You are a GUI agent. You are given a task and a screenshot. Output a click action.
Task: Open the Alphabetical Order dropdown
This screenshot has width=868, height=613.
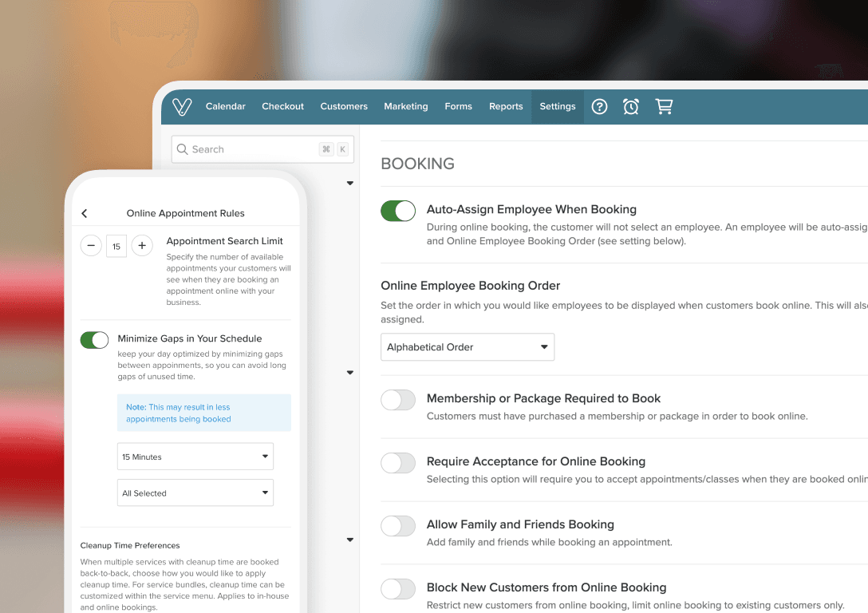(468, 347)
